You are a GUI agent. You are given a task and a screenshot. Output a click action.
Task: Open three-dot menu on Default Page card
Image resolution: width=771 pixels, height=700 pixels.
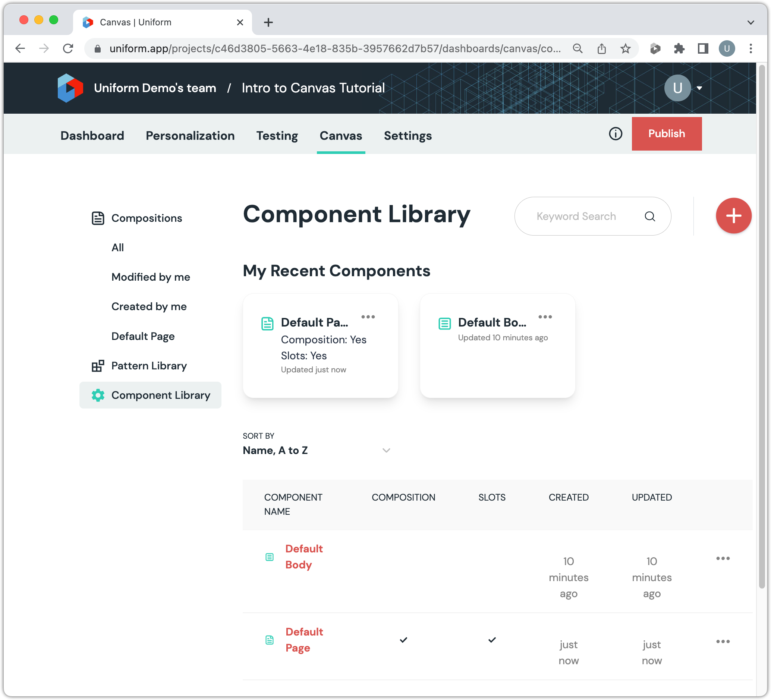pyautogui.click(x=368, y=316)
